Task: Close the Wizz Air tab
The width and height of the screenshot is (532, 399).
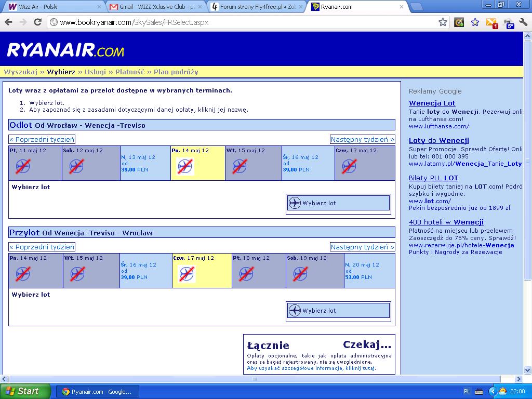Action: pyautogui.click(x=99, y=7)
